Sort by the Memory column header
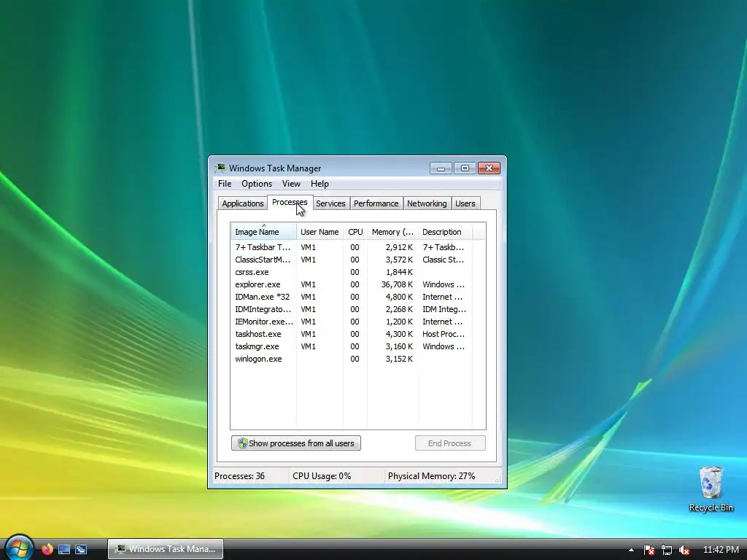The width and height of the screenshot is (747, 560). tap(392, 232)
